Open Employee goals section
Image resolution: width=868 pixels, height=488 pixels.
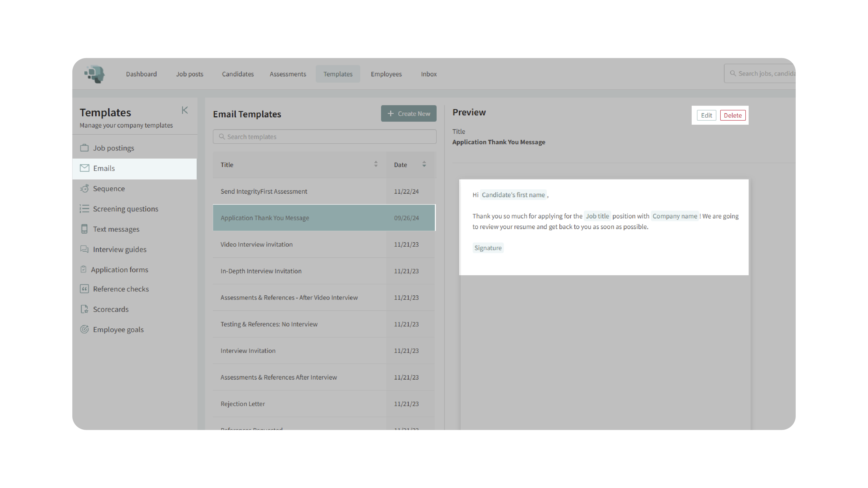pos(118,329)
